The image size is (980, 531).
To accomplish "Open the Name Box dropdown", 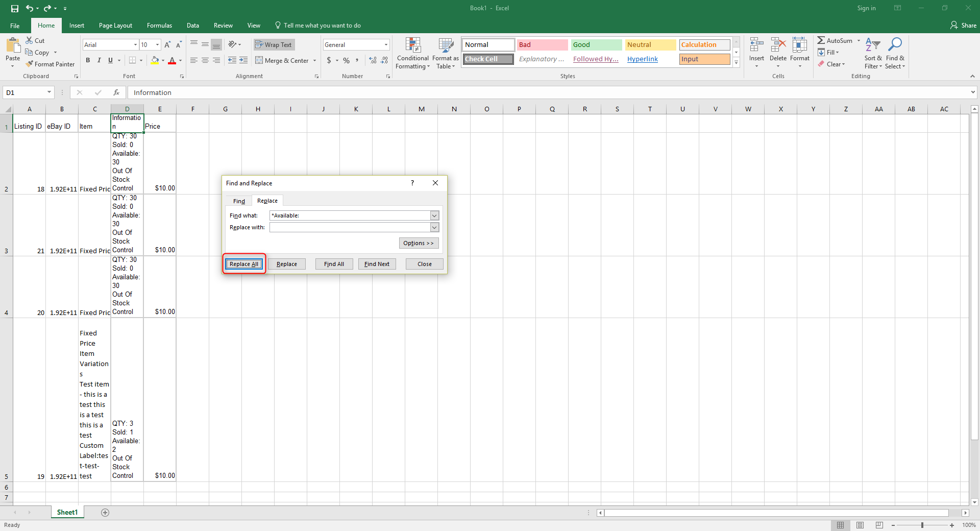I will [49, 92].
